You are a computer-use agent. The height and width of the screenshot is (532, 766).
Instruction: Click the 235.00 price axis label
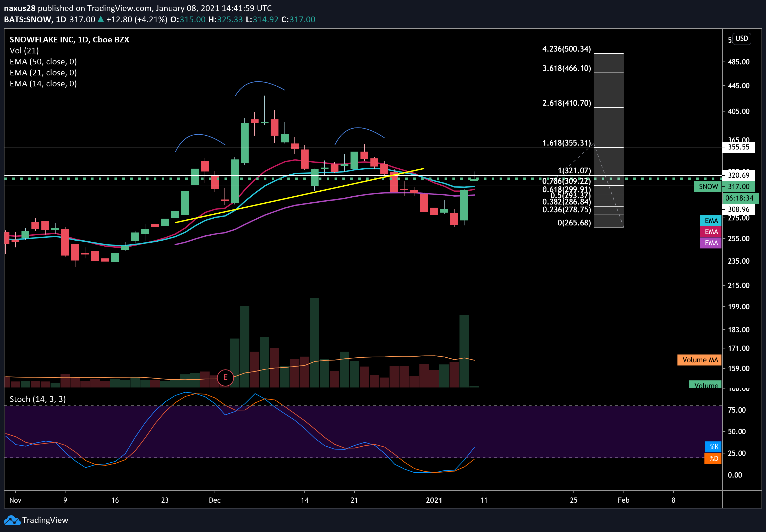pos(739,261)
